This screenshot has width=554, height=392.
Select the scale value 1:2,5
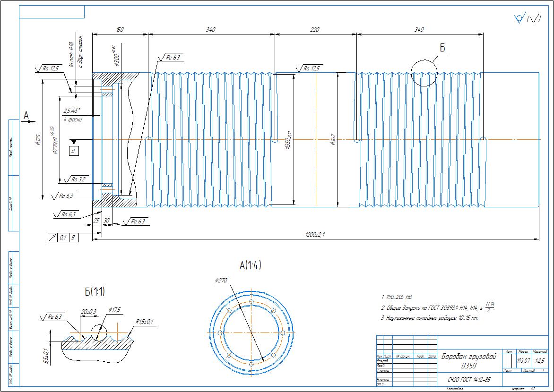coord(540,360)
